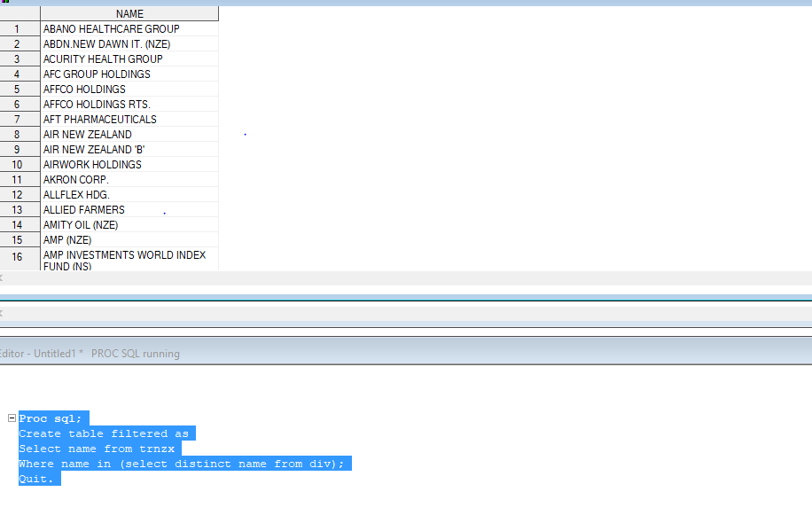Click the cell containing AMP (NZE)
The height and width of the screenshot is (523, 812).
tap(66, 239)
